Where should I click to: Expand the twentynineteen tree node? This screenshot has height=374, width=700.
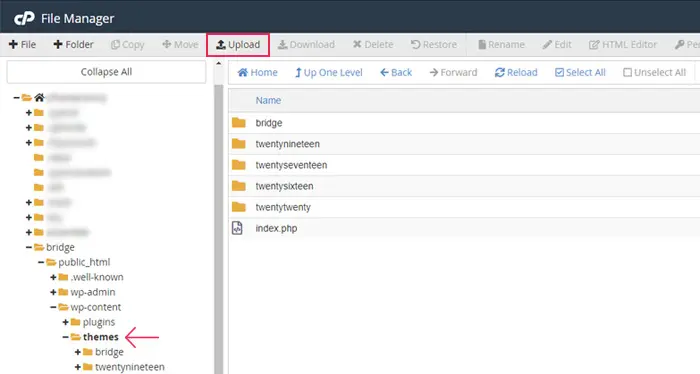pos(78,367)
